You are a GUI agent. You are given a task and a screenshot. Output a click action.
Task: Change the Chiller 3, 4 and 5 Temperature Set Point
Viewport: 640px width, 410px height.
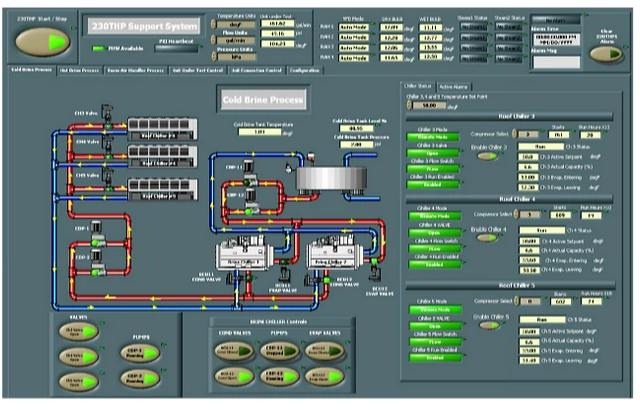click(429, 105)
